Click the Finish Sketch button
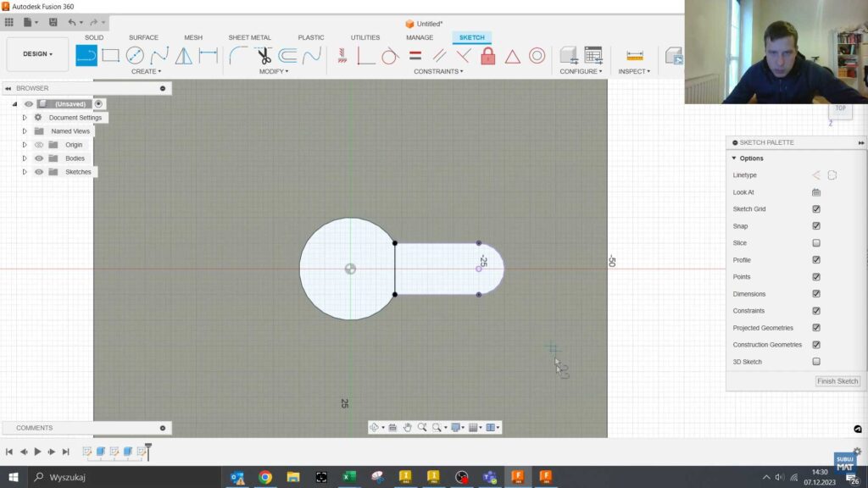Image resolution: width=868 pixels, height=488 pixels. 837,381
